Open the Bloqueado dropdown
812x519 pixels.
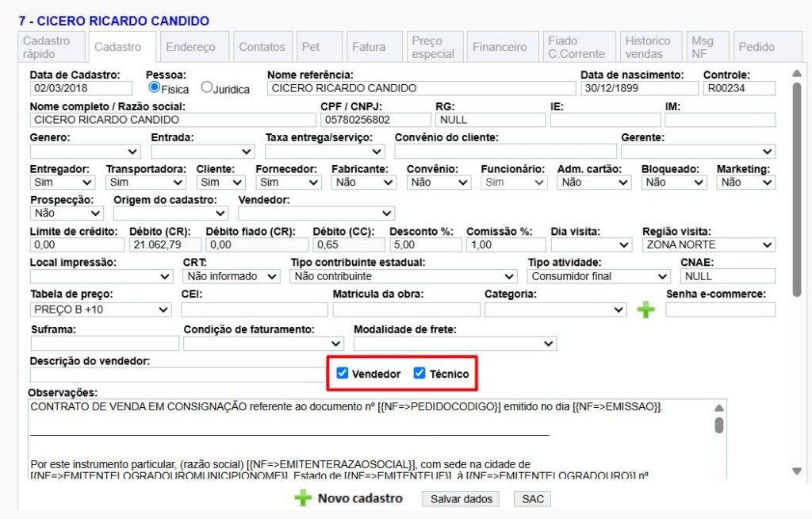coord(674,183)
